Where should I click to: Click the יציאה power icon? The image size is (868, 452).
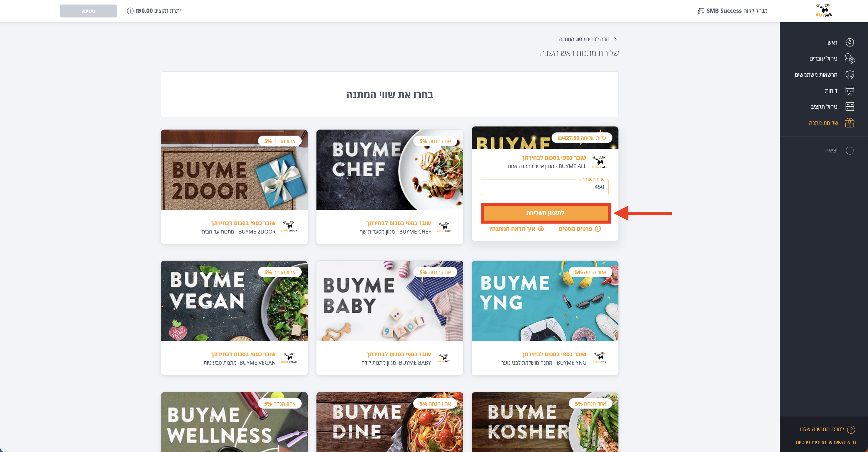850,150
